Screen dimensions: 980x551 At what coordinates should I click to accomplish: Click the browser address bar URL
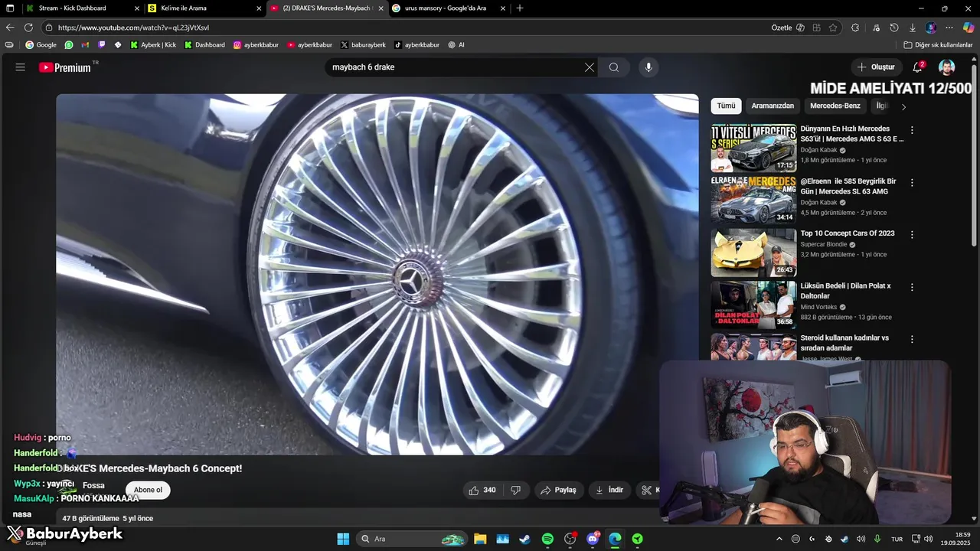[134, 28]
